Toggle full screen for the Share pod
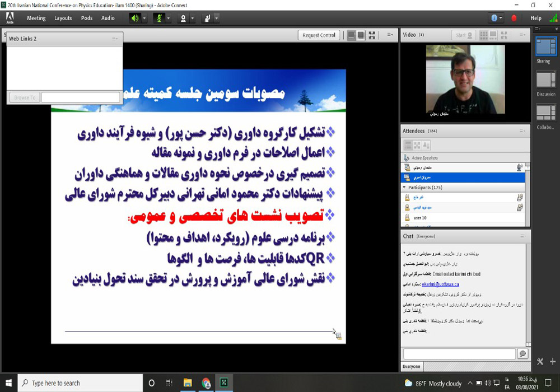The height and width of the screenshot is (392, 560). (x=372, y=35)
